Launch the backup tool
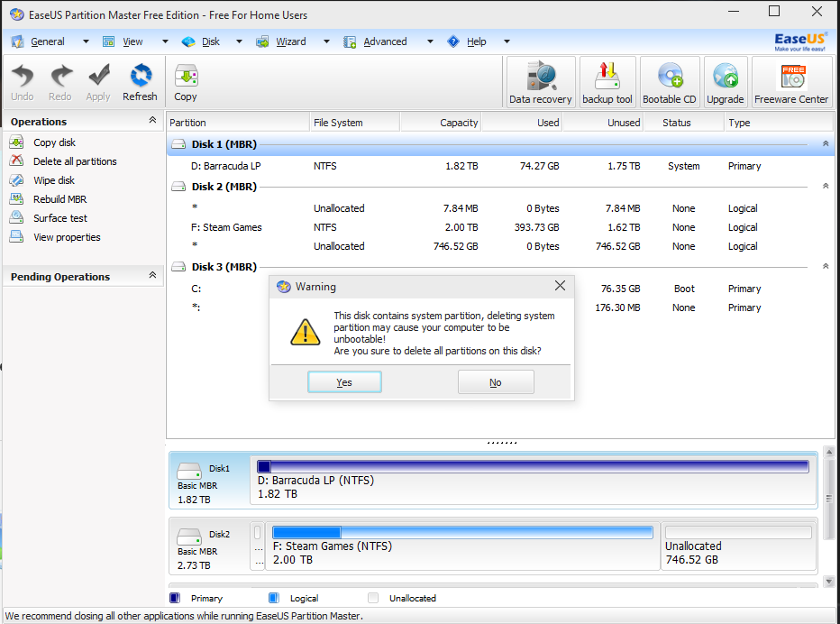Screen dimensions: 840x624 click(x=607, y=82)
